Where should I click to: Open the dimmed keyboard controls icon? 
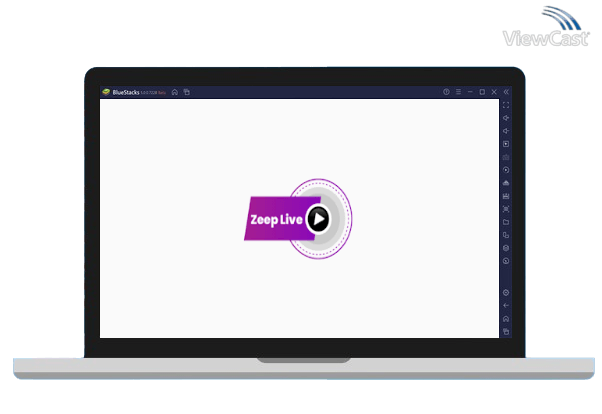point(506,157)
